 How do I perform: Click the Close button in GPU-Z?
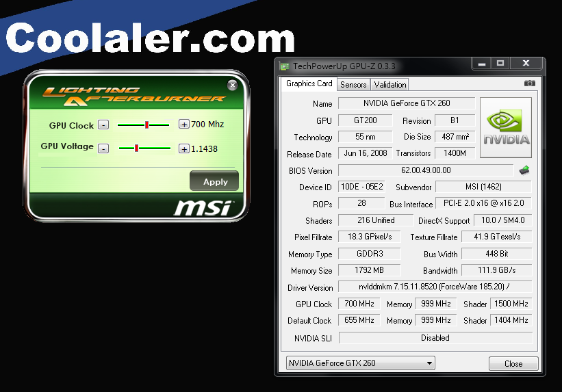click(513, 364)
